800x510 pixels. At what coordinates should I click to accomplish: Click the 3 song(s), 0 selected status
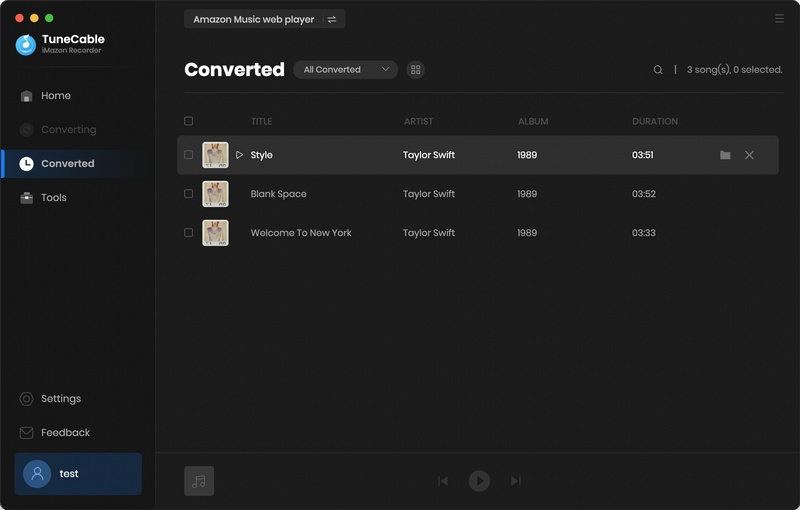click(735, 70)
